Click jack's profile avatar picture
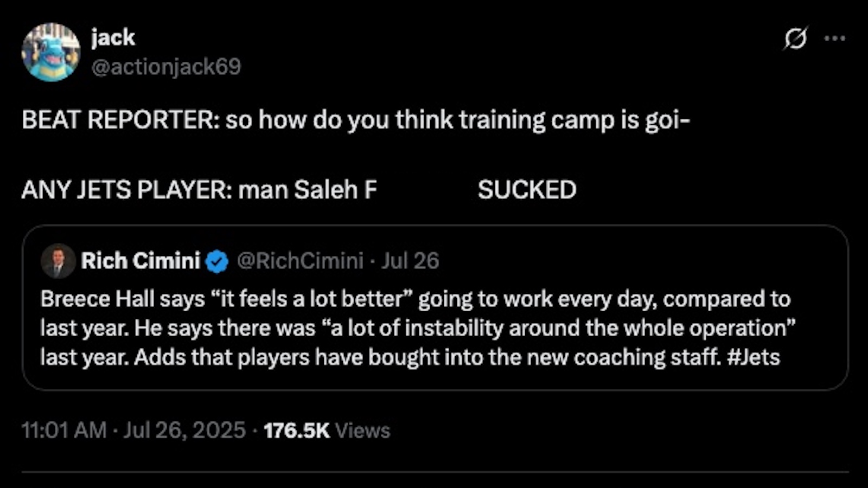The height and width of the screenshot is (488, 868). (x=50, y=52)
